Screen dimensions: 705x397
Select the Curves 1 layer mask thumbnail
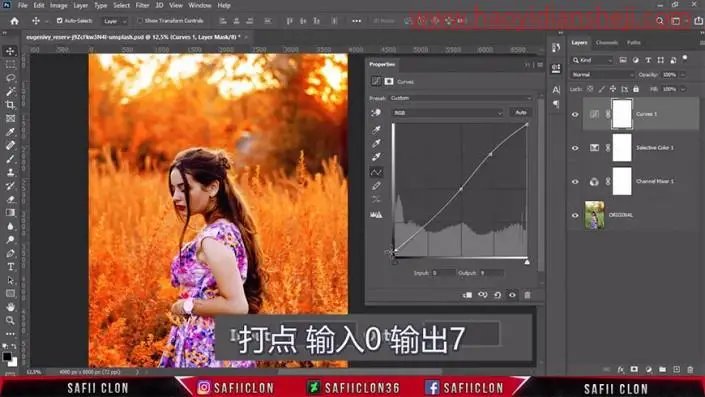click(622, 114)
